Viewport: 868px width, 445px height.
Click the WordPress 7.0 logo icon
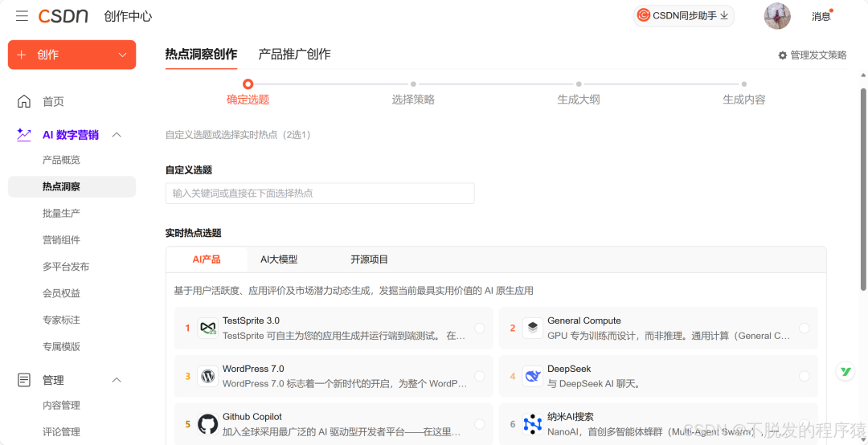(207, 377)
